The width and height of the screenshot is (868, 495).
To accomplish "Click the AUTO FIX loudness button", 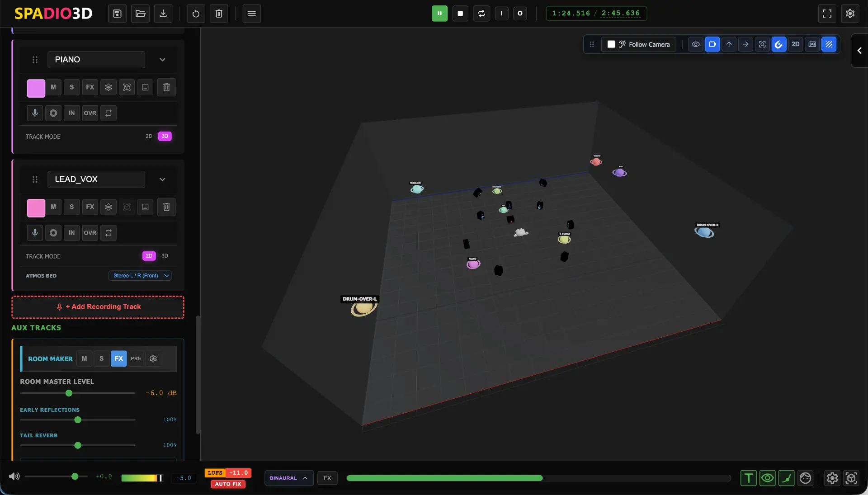I will pyautogui.click(x=228, y=484).
